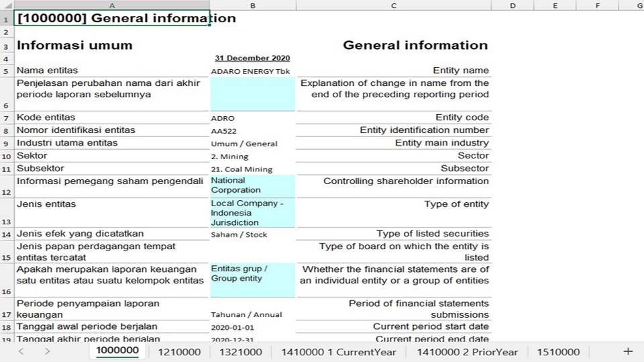Viewport: 644px width, 362px height.
Task: Select the 'Tahunan / Annual' cell
Action: point(253,309)
